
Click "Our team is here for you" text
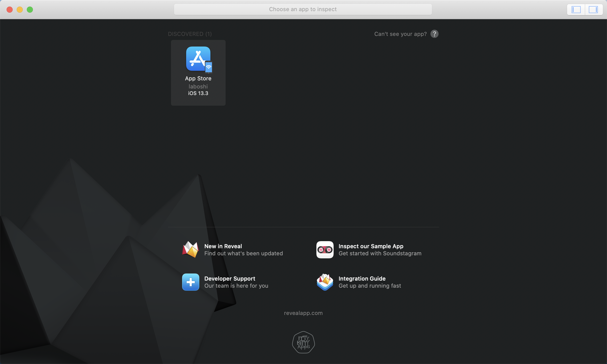[x=236, y=286]
